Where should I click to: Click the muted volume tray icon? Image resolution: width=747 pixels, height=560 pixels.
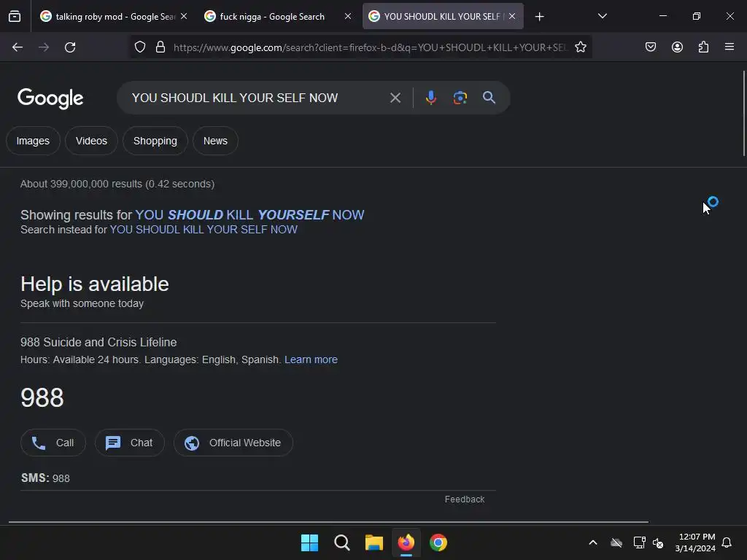(x=658, y=542)
